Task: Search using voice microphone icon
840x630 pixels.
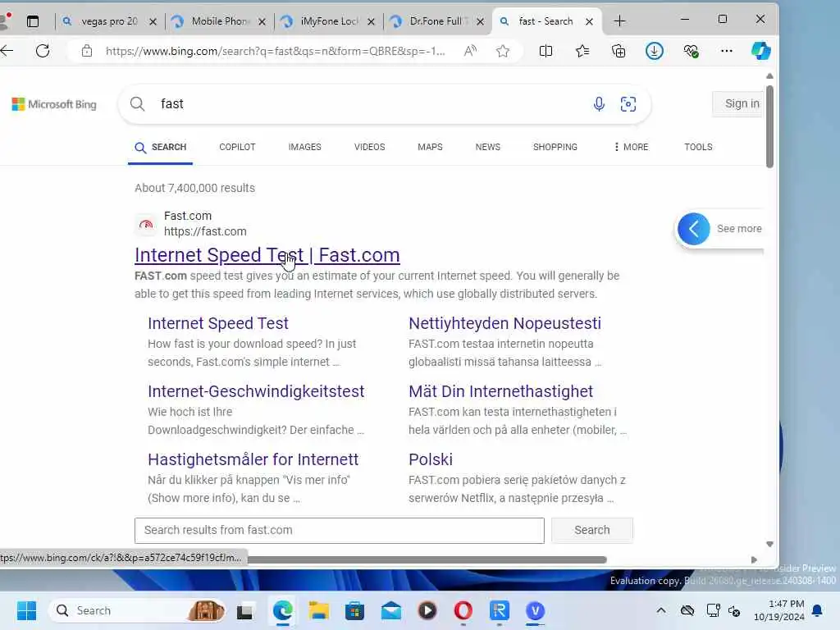Action: 599,104
